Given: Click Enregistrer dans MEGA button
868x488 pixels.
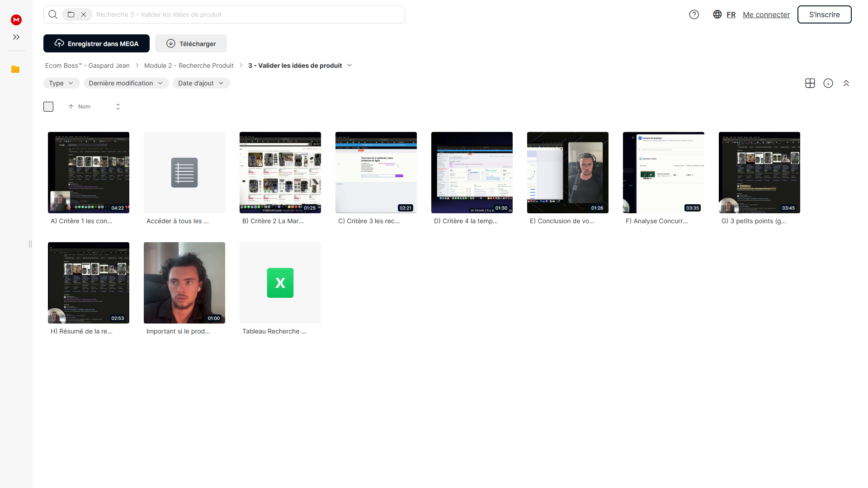Looking at the screenshot, I should pyautogui.click(x=96, y=43).
